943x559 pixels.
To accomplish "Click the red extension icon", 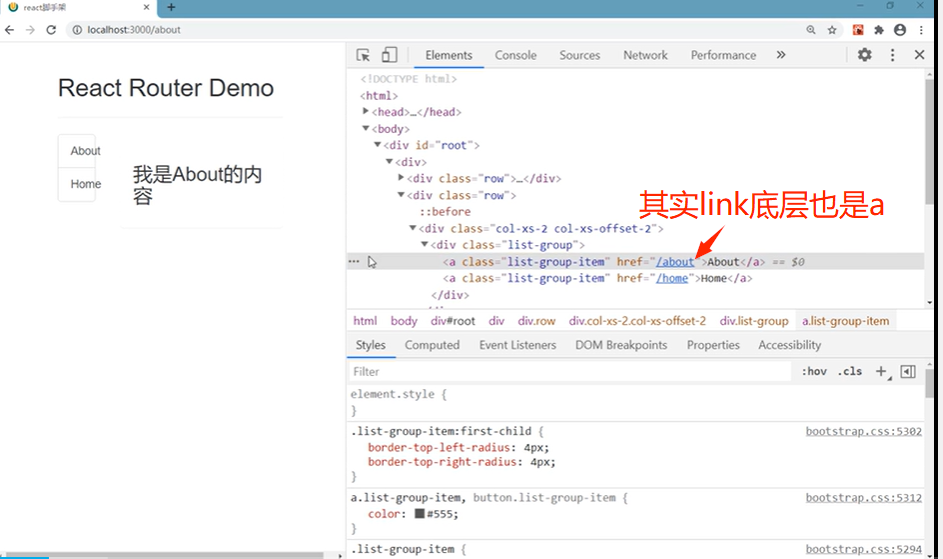I will tap(858, 29).
